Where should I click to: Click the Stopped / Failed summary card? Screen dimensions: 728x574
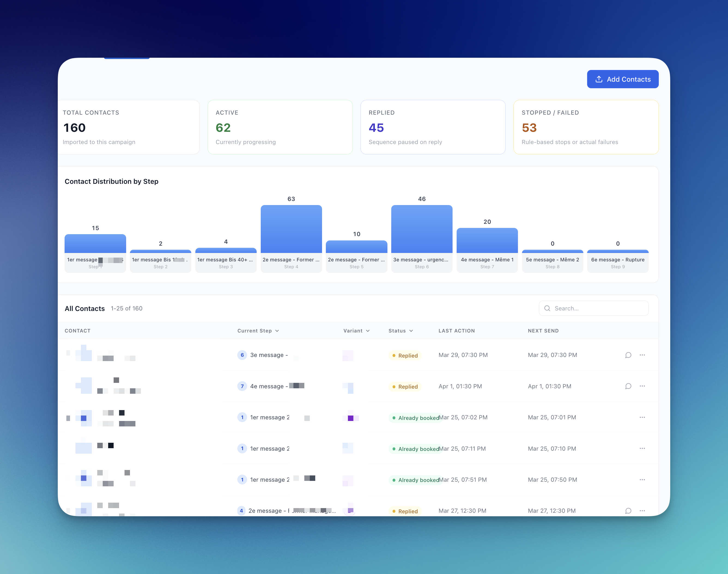click(x=586, y=127)
